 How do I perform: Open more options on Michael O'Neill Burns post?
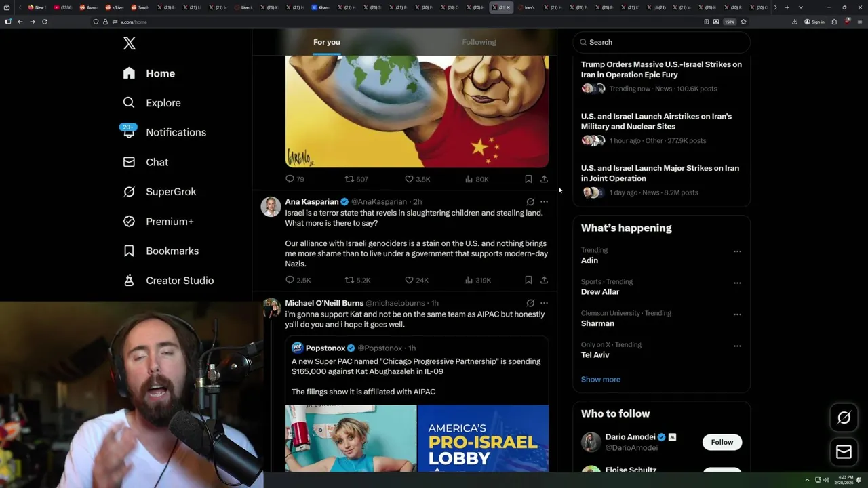[x=544, y=303]
